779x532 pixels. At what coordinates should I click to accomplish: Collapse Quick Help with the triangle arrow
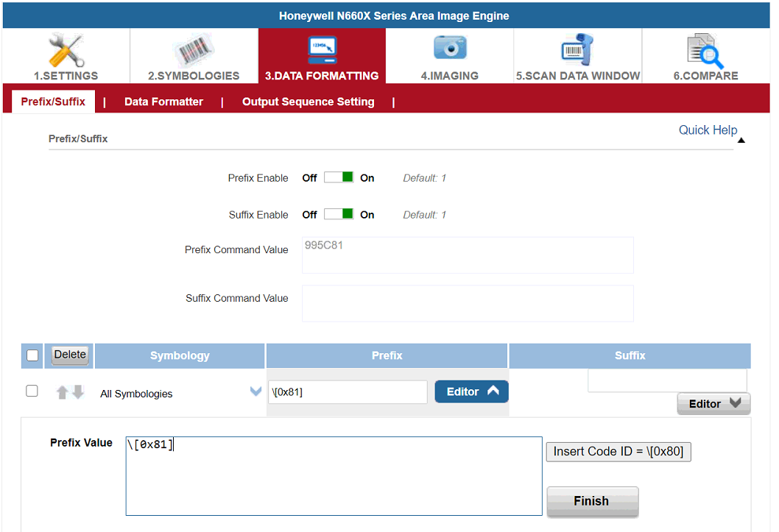click(x=741, y=141)
